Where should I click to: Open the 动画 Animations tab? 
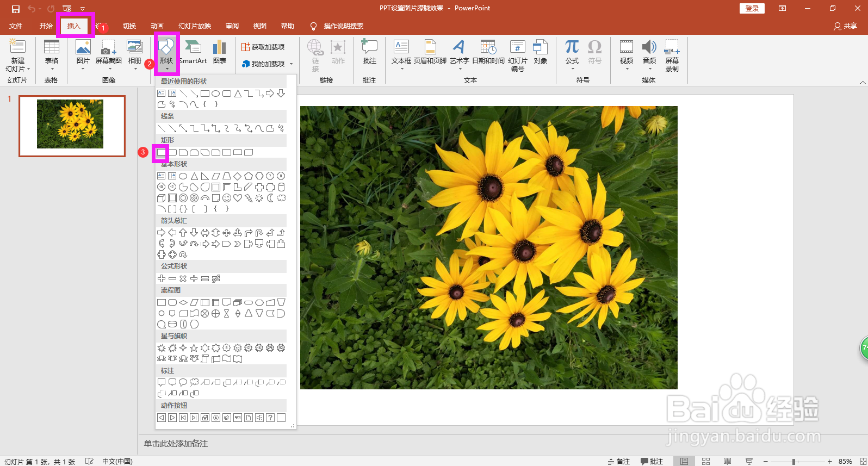click(x=157, y=26)
